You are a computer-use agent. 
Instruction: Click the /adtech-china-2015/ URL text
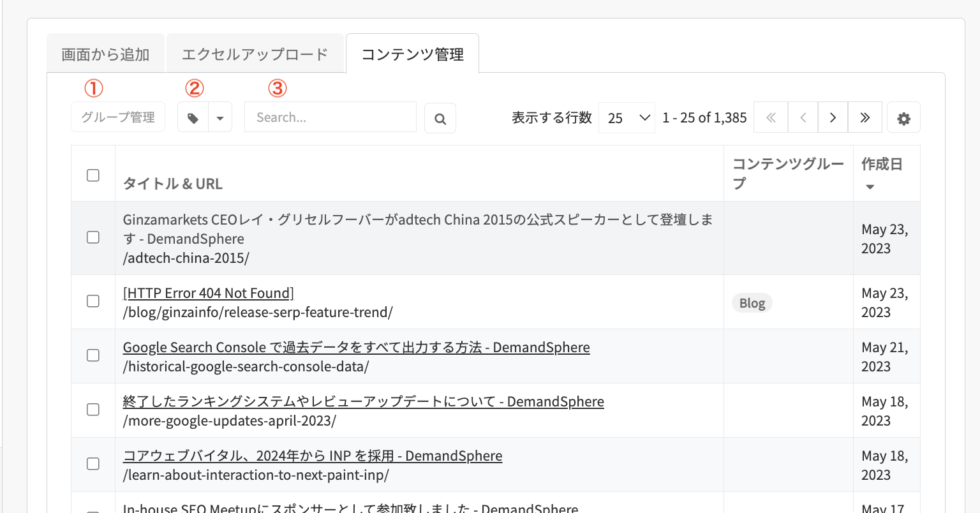(186, 258)
